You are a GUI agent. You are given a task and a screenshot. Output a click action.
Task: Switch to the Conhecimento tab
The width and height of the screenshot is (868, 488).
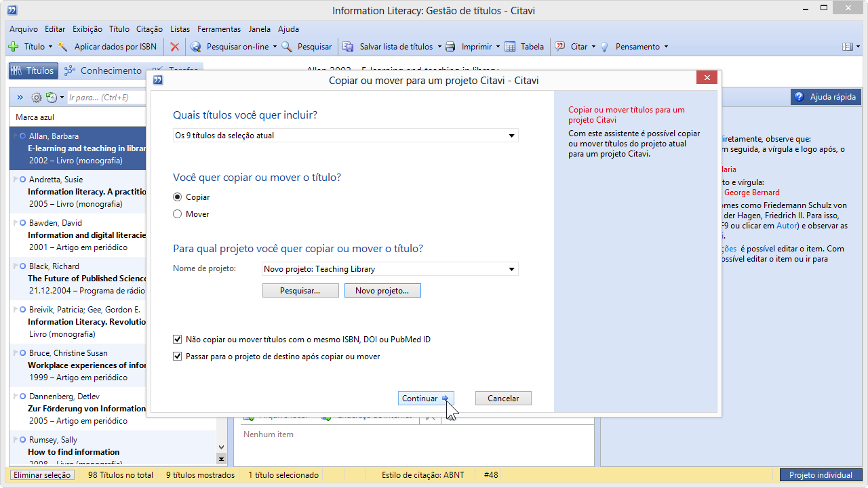click(102, 70)
